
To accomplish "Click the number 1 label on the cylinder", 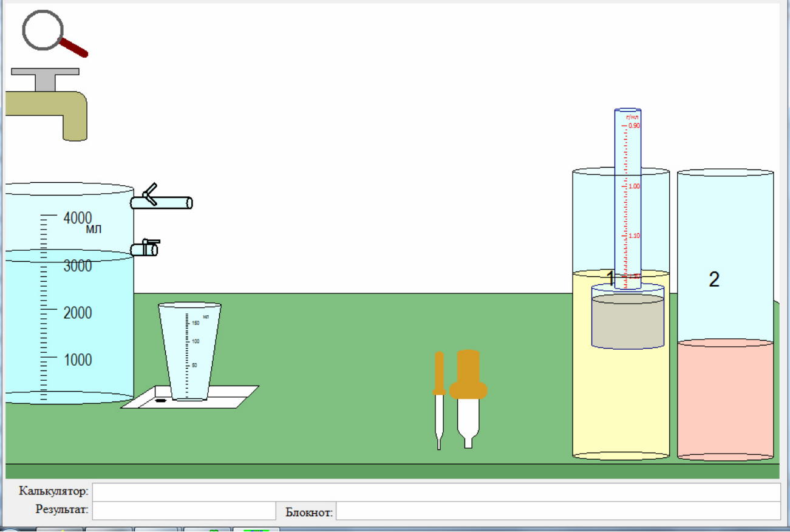I will click(611, 279).
